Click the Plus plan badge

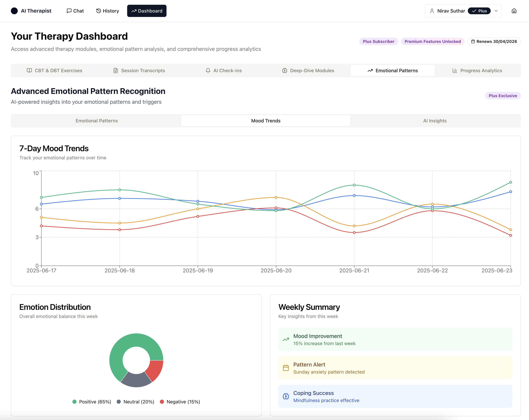tap(479, 11)
